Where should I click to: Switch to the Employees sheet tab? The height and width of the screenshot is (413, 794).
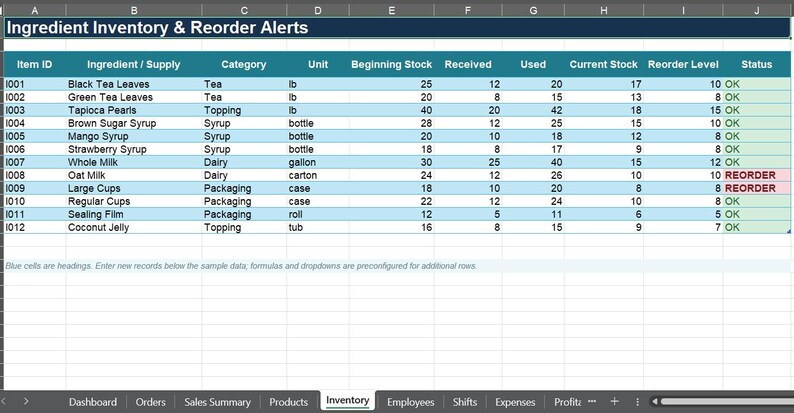point(411,402)
